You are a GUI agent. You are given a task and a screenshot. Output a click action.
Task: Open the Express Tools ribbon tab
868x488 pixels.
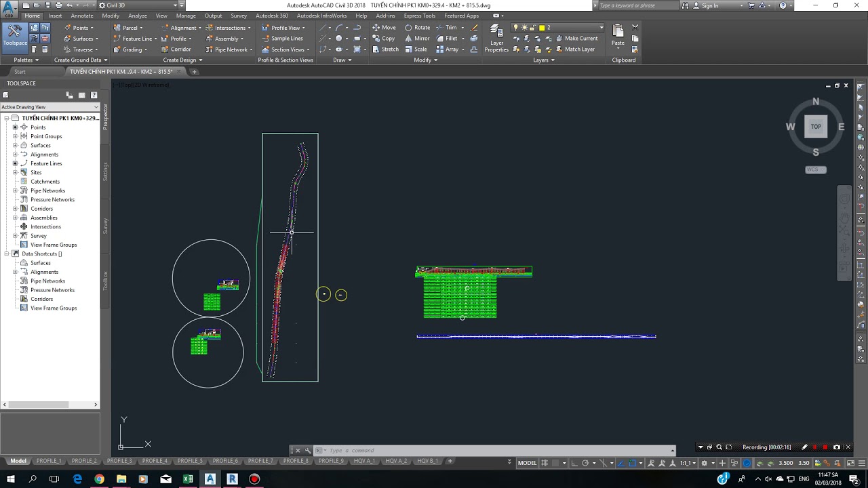click(x=420, y=16)
